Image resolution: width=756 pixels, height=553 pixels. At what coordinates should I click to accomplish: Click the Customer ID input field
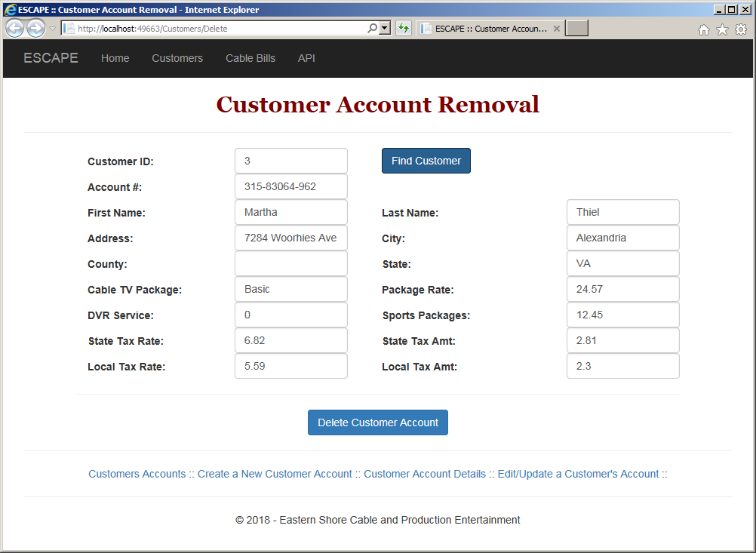point(291,161)
